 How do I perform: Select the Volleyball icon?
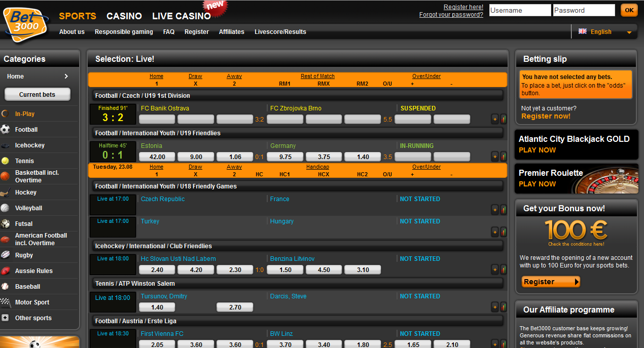click(5, 208)
